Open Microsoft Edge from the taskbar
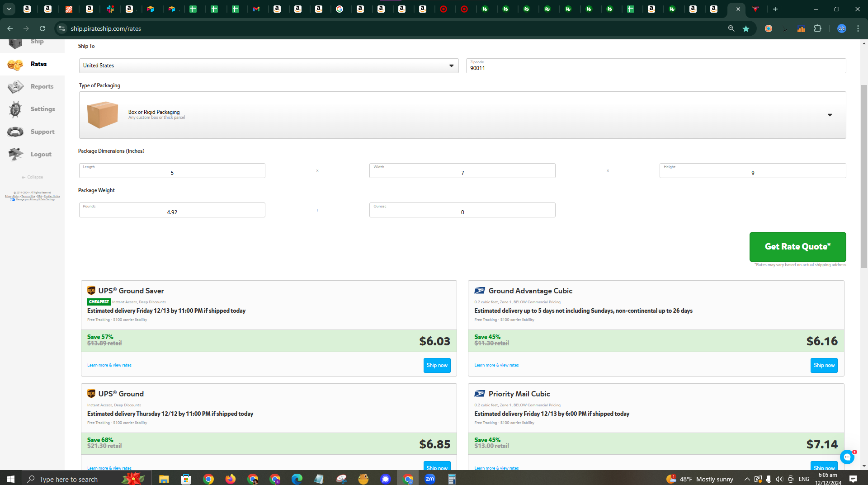This screenshot has height=485, width=868. (297, 479)
